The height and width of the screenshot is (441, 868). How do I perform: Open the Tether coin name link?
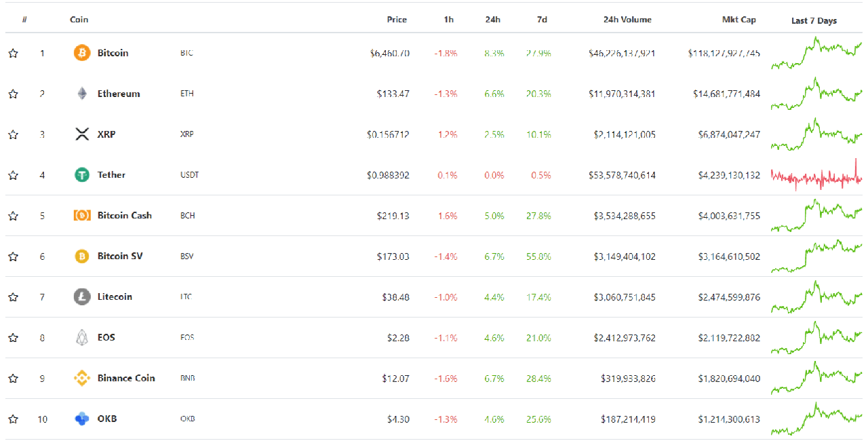(x=111, y=175)
